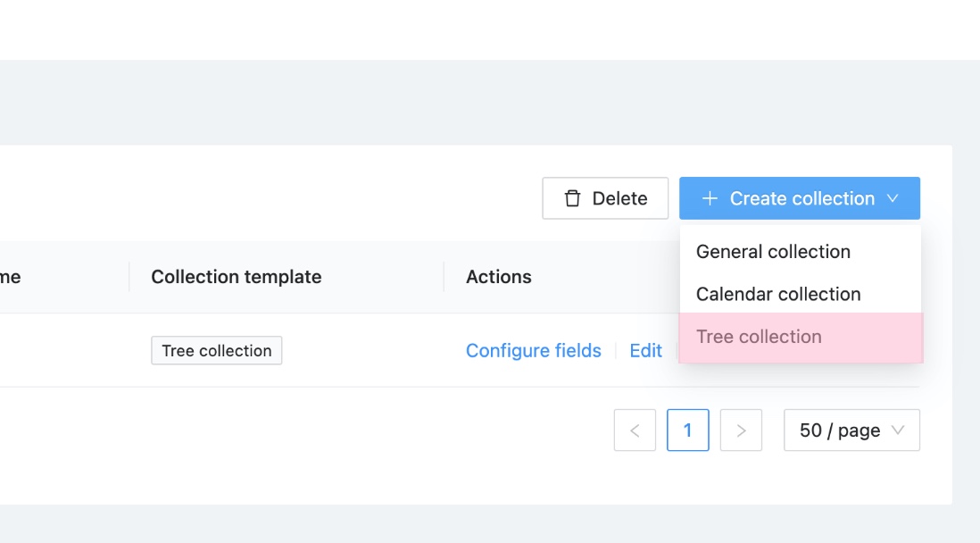The width and height of the screenshot is (980, 543).
Task: Click the partially visible name column header
Action: click(11, 277)
